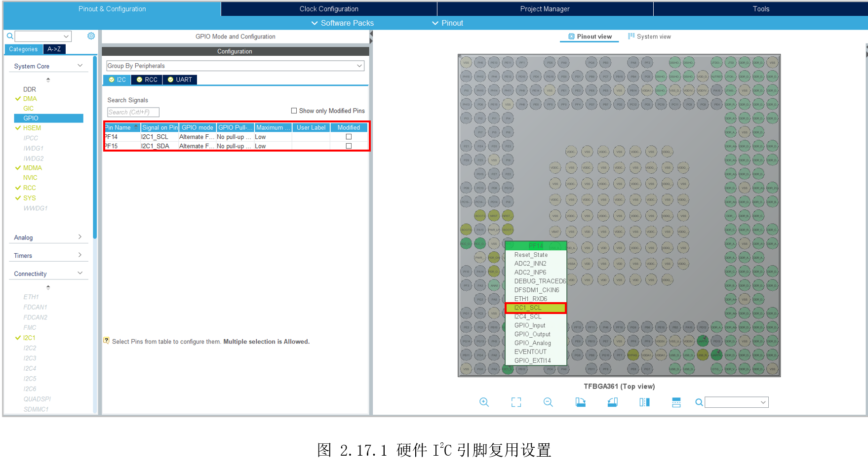Select I2C1_SCL in the pin menu
This screenshot has height=470, width=868.
(536, 308)
